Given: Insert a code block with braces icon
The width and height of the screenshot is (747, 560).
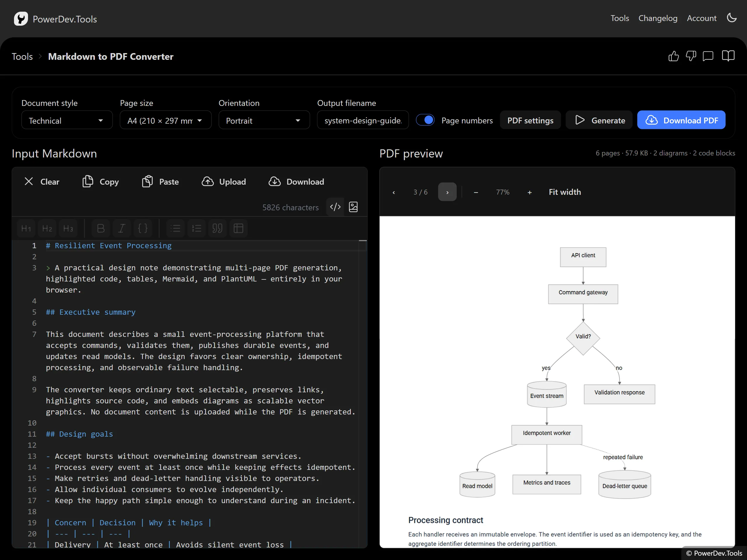Looking at the screenshot, I should point(142,229).
